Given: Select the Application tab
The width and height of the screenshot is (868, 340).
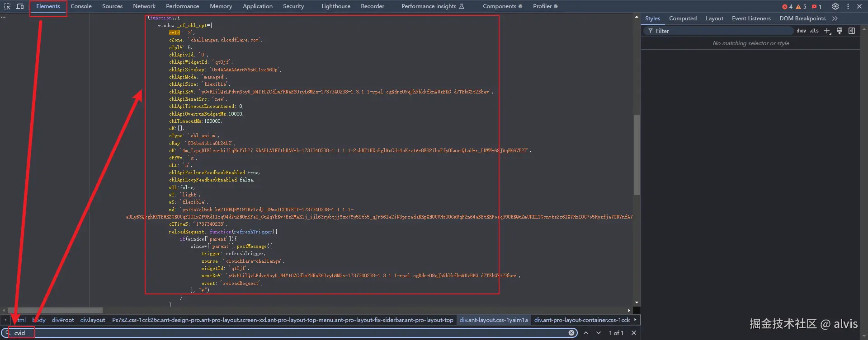Looking at the screenshot, I should (x=258, y=6).
